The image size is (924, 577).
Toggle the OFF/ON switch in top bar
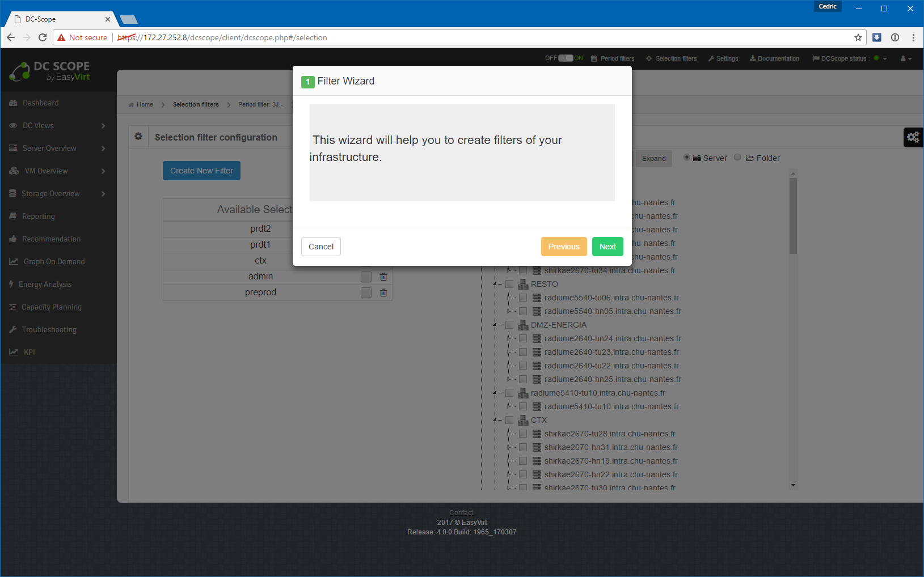point(566,58)
